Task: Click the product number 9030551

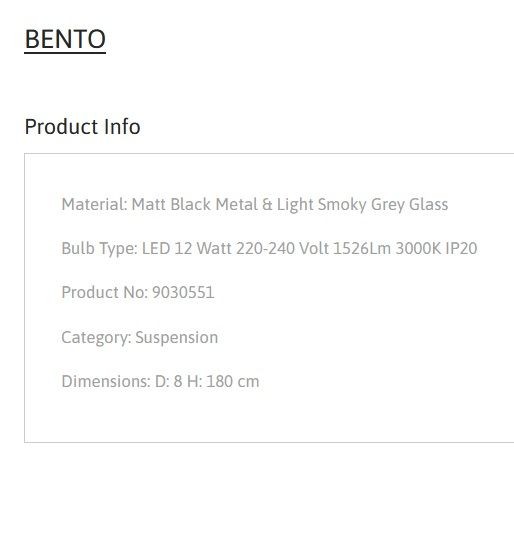Action: tap(183, 292)
